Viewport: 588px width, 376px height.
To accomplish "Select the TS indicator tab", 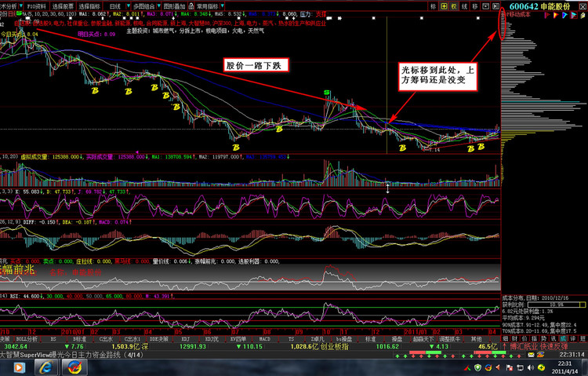I will pyautogui.click(x=291, y=339).
